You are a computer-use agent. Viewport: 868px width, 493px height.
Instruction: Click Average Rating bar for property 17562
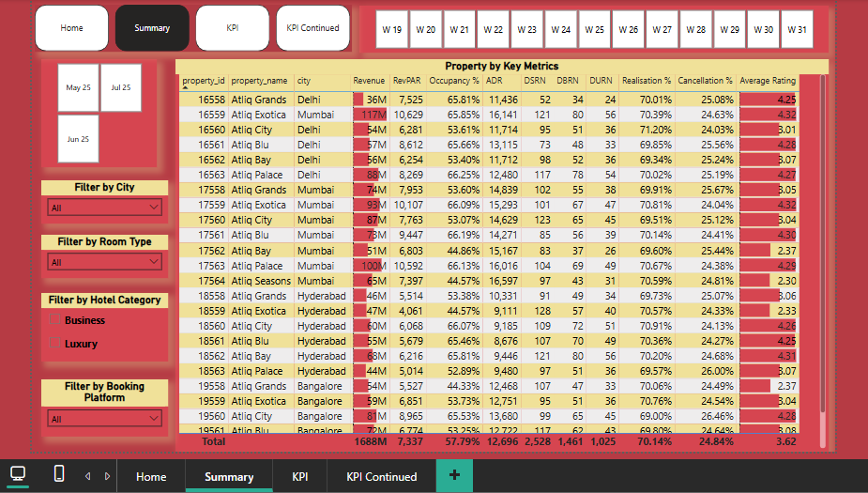(x=755, y=251)
